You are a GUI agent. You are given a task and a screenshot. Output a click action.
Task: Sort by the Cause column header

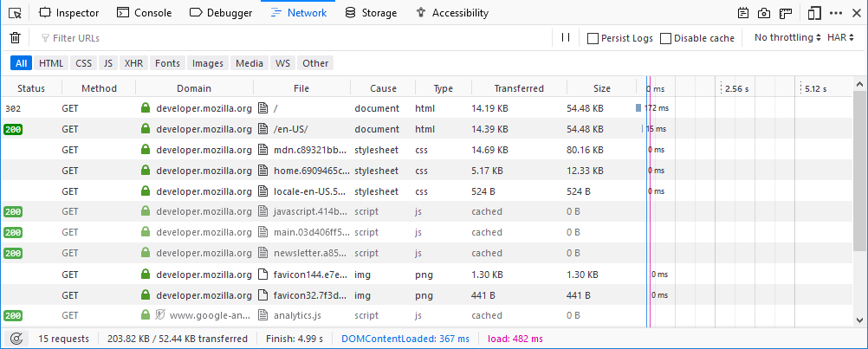click(x=383, y=88)
